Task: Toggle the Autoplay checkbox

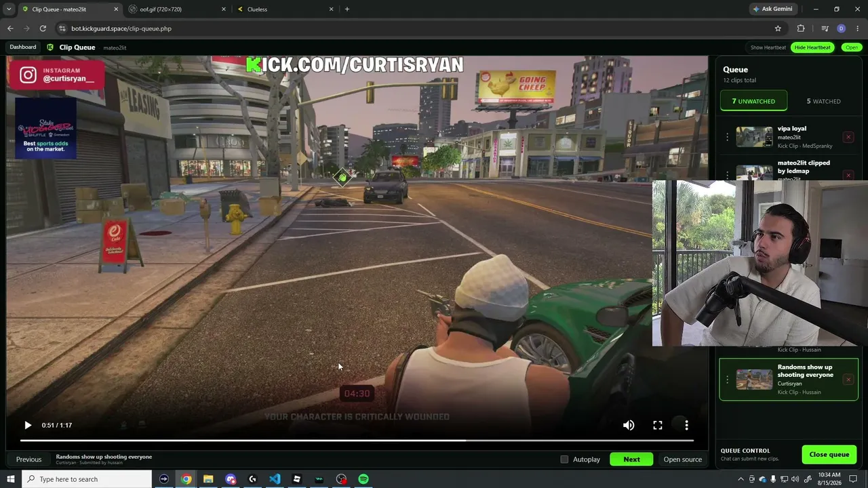Action: (x=564, y=460)
